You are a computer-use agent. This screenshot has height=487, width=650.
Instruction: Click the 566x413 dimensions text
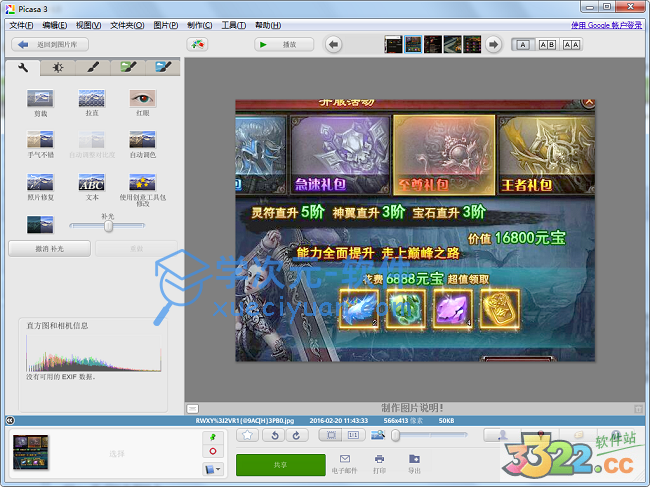coord(403,421)
